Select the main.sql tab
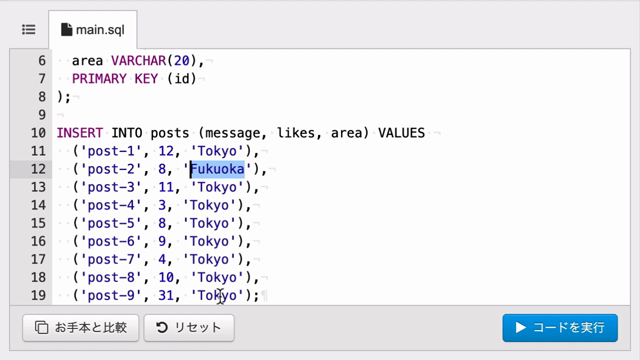The image size is (640, 360). pyautogui.click(x=93, y=29)
